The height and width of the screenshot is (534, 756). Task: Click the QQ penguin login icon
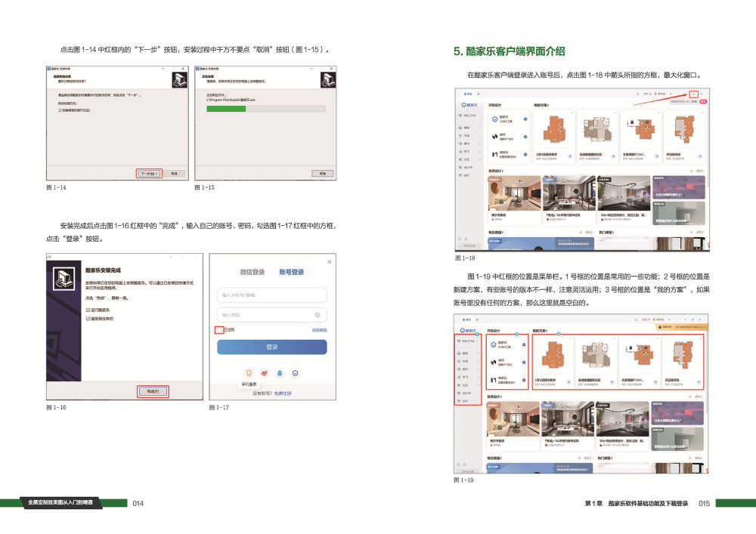tap(280, 373)
